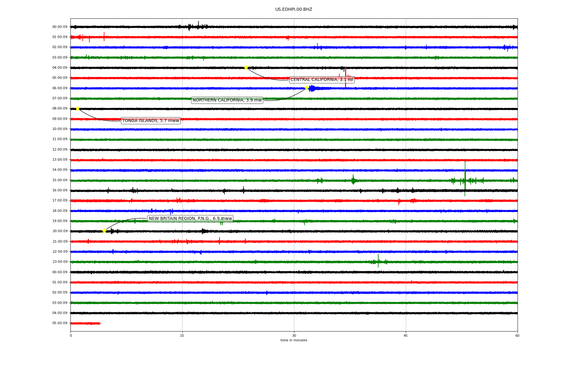This screenshot has height=368, width=588.
Task: Click the US.EDHPI.00.BHZ plot title
Action: point(293,10)
